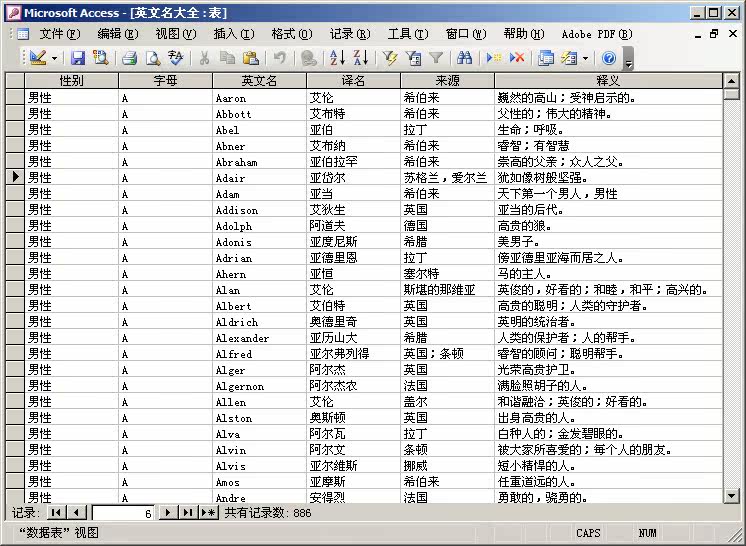Open the 记录(R) menu

350,34
